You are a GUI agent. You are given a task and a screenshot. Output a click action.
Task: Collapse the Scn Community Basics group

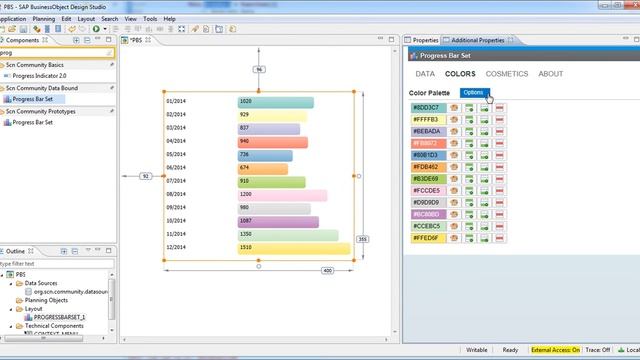click(2, 65)
